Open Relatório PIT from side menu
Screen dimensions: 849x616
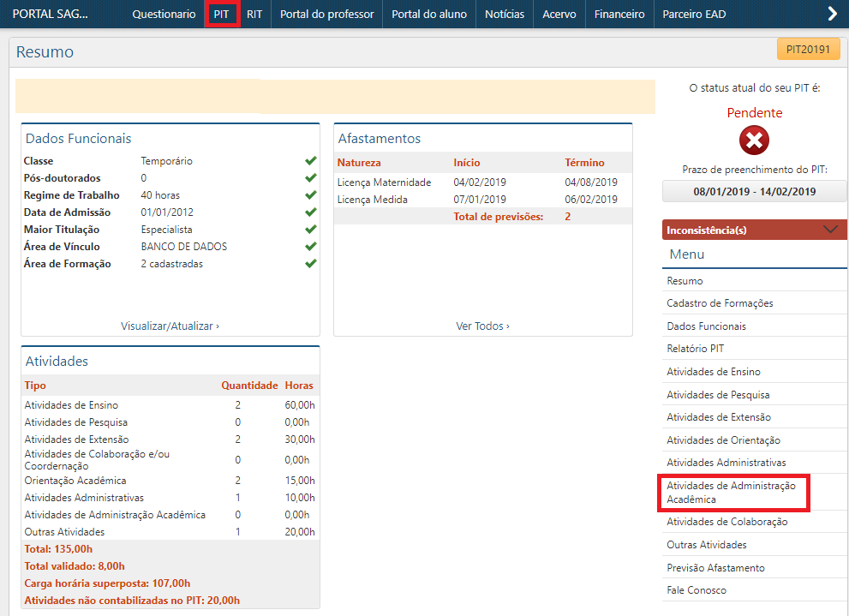(695, 349)
